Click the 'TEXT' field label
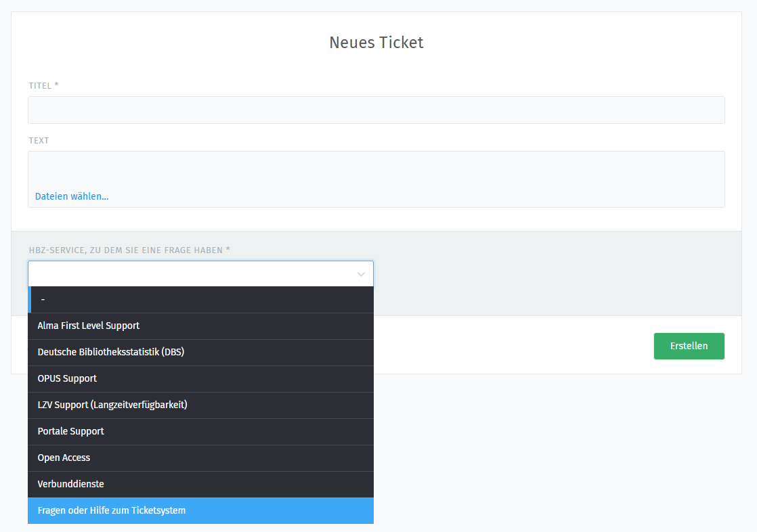 [x=39, y=141]
